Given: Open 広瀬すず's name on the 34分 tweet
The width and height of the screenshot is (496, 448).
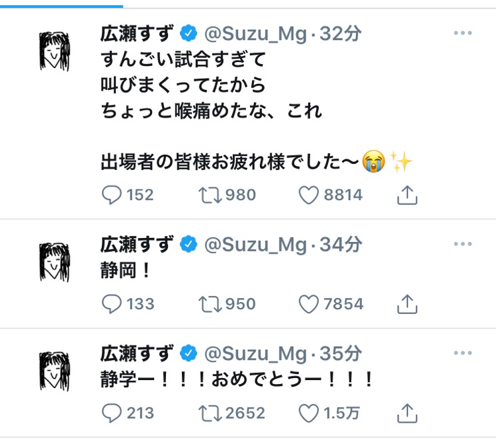Looking at the screenshot, I should 137,245.
